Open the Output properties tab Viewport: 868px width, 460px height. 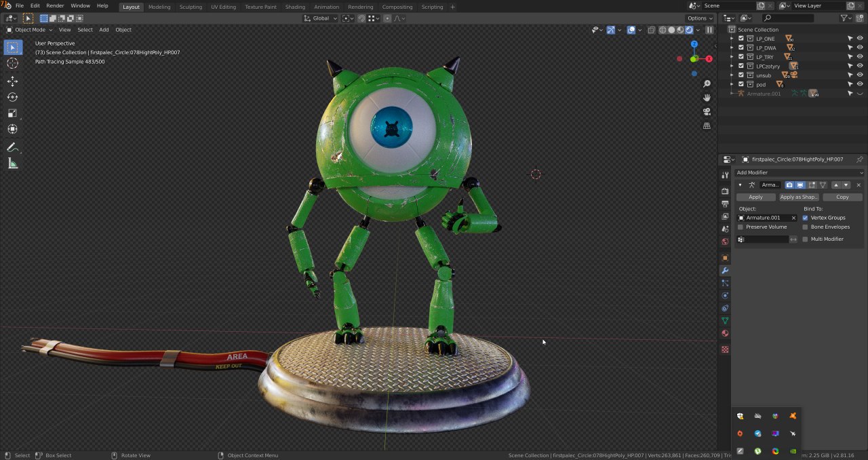coord(725,204)
